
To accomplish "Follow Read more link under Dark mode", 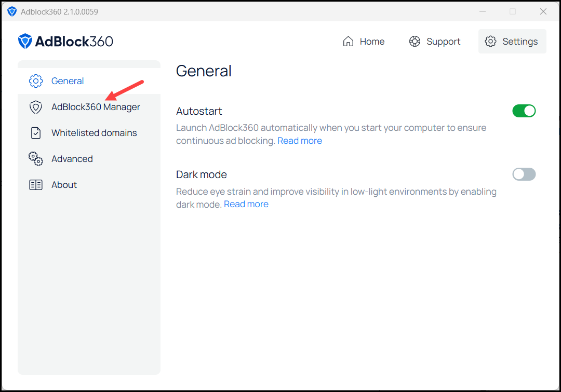I will (x=246, y=204).
